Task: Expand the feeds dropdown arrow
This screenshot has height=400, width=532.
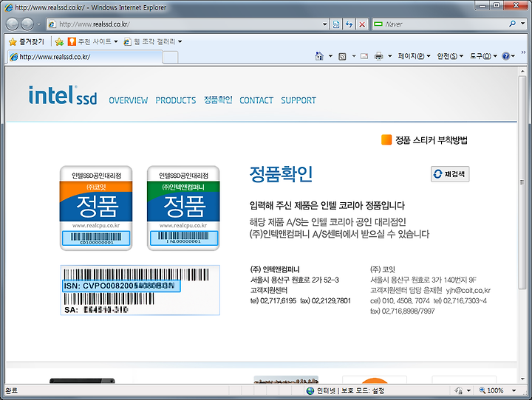Action: click(353, 56)
